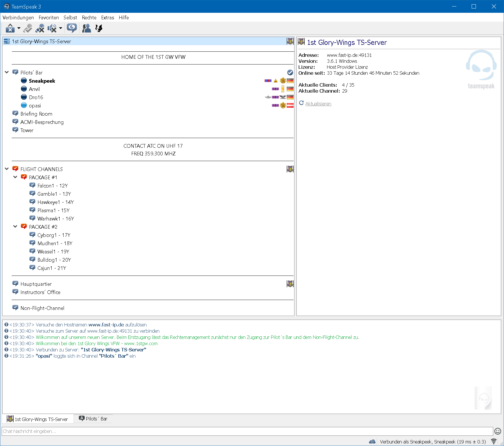The image size is (504, 446).
Task: Select user Dro16 in channel tree
Action: pyautogui.click(x=36, y=97)
